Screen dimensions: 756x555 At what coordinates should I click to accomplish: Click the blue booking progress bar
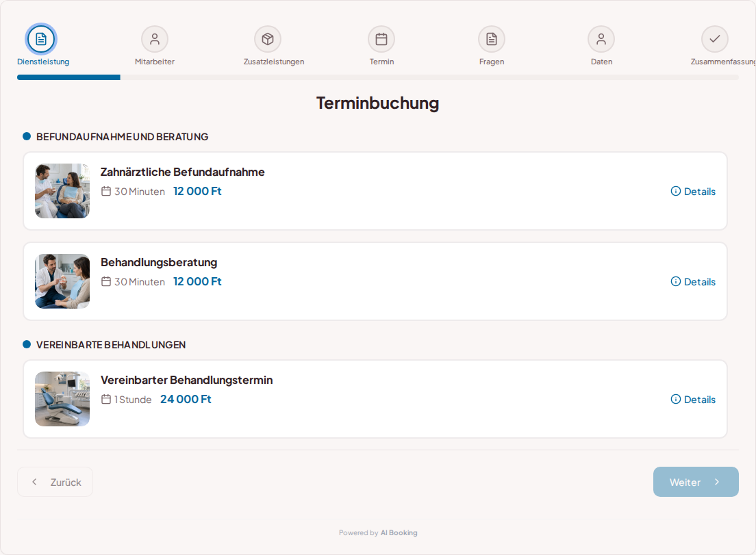(68, 77)
